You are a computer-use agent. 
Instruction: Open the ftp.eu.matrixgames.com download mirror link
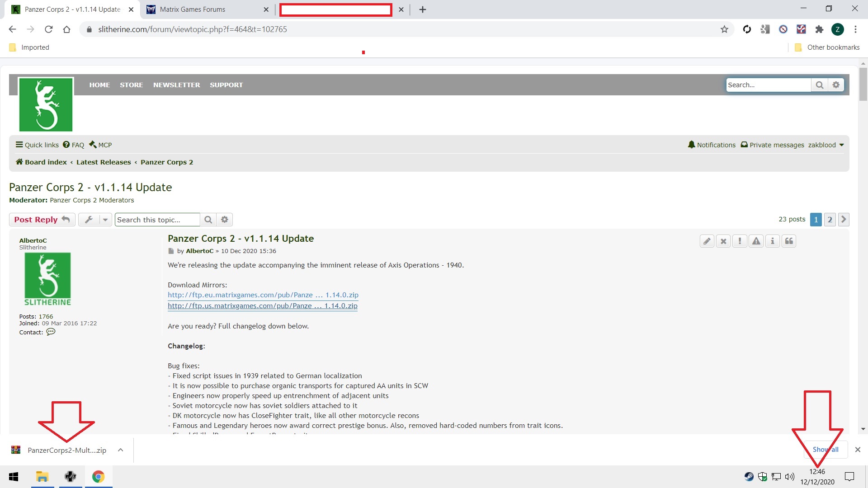tap(263, 295)
